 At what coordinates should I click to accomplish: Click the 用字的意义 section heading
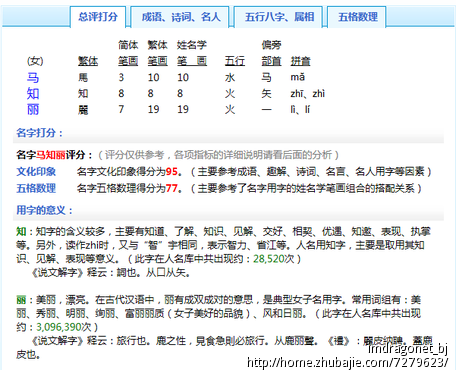(x=44, y=210)
